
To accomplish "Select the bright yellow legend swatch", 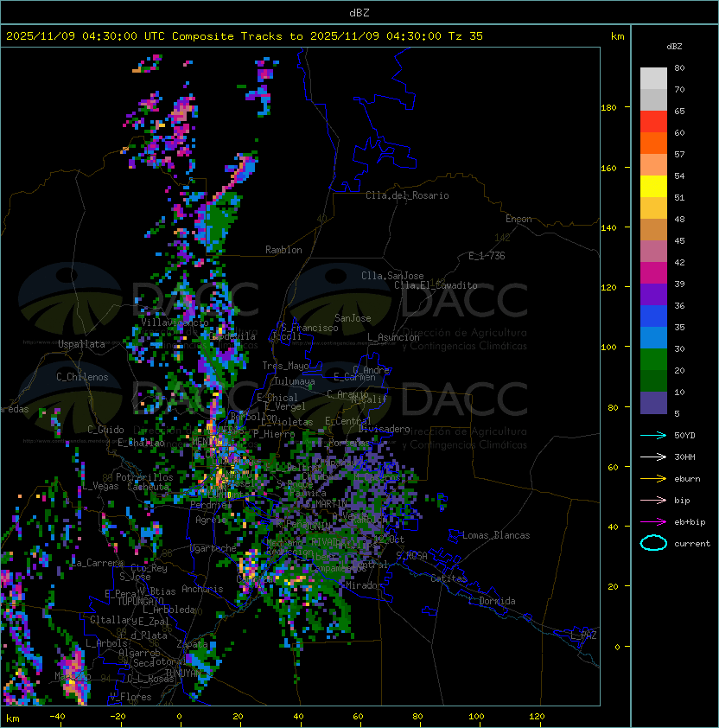I will (x=653, y=186).
